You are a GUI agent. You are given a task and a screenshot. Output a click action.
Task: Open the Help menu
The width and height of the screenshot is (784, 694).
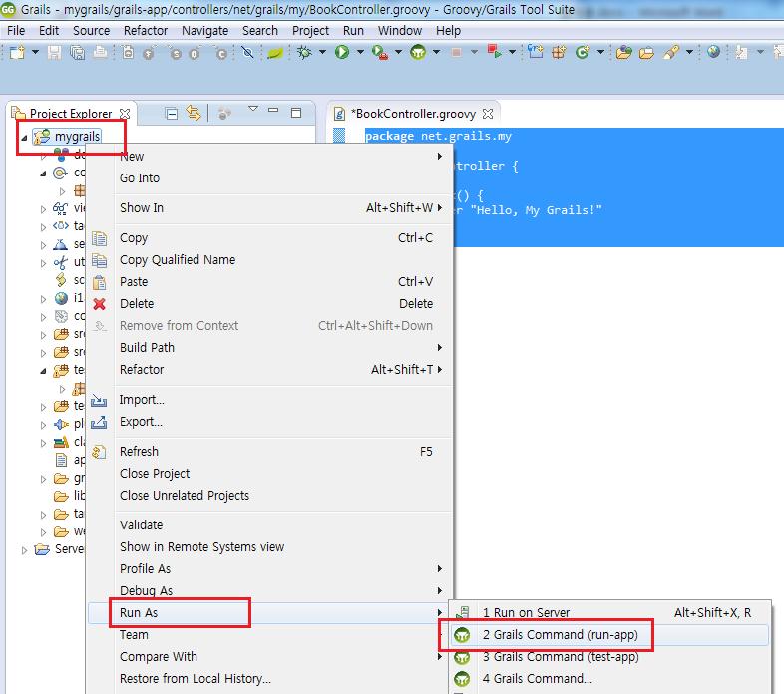pyautogui.click(x=448, y=31)
